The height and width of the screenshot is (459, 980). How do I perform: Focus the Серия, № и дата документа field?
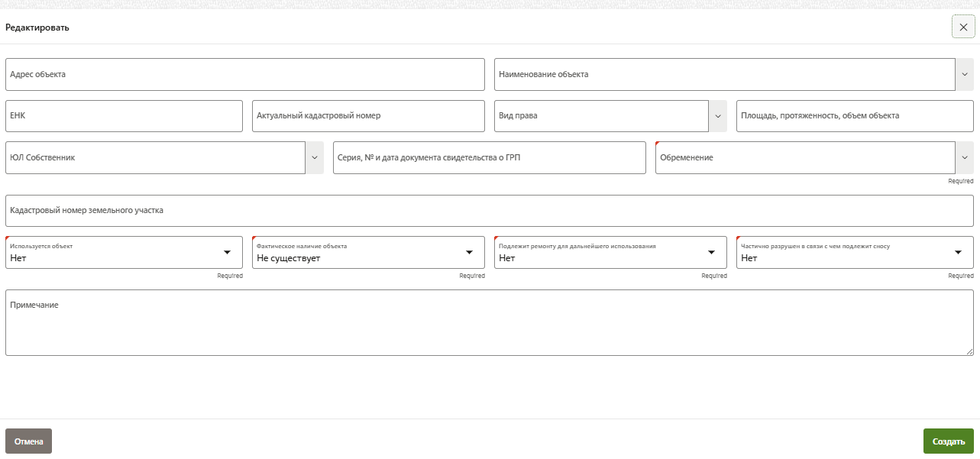[x=489, y=157]
